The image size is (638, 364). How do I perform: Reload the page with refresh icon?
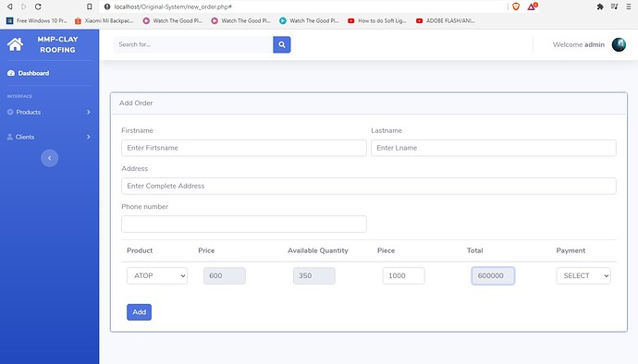click(x=38, y=6)
